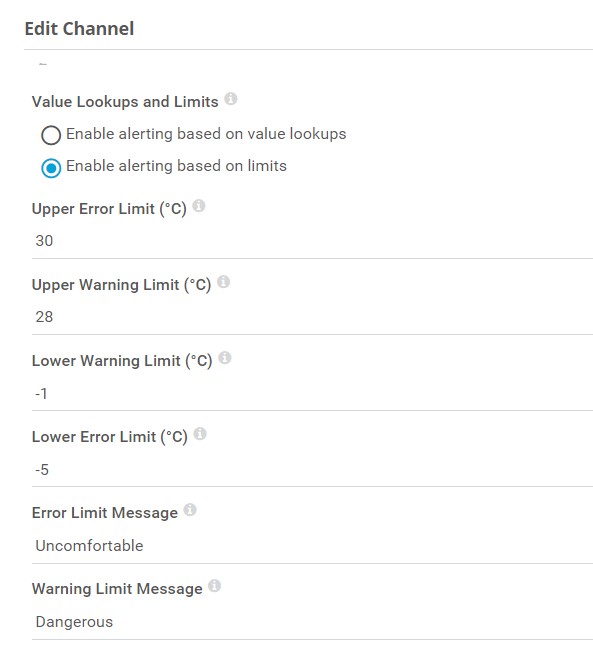Viewport: 593px width, 649px height.
Task: Click the Warning Limit Message label text
Action: (117, 589)
